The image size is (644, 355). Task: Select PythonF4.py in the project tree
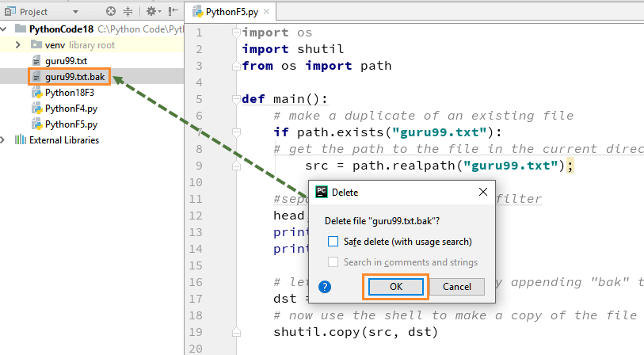click(x=70, y=109)
